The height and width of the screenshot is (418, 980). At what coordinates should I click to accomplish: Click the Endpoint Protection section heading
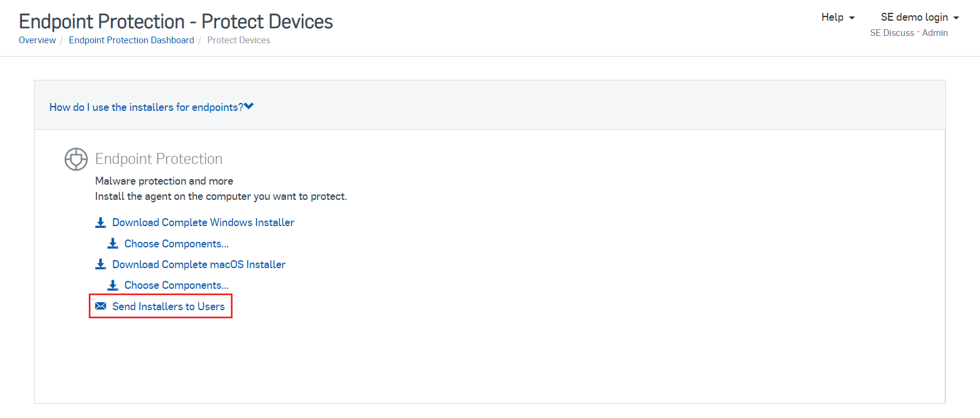pyautogui.click(x=159, y=159)
